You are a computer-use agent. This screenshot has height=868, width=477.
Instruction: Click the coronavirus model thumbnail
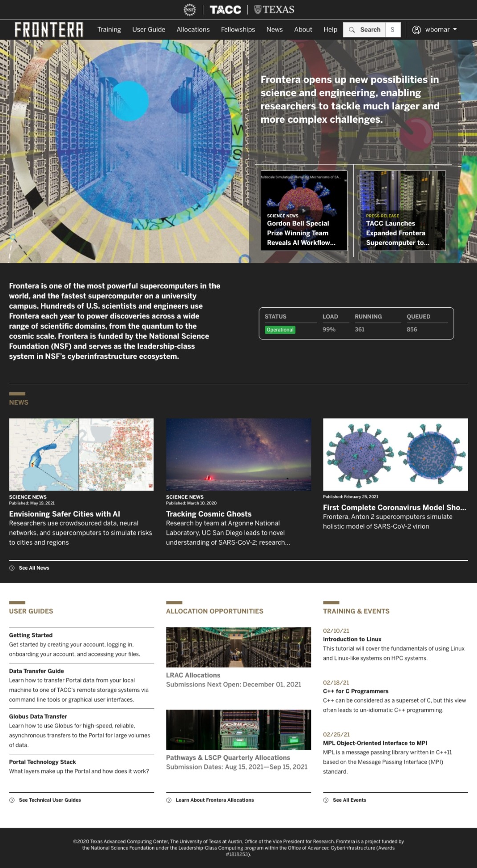coord(396,454)
